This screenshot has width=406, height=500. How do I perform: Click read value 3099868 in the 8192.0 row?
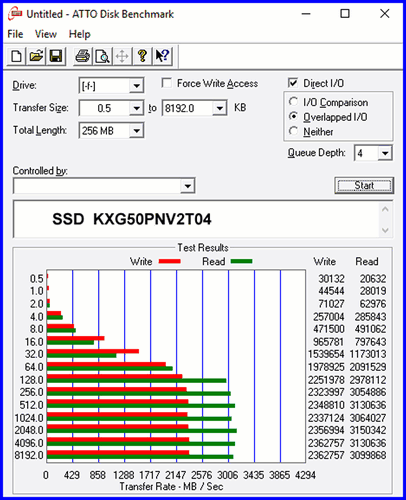368,455
